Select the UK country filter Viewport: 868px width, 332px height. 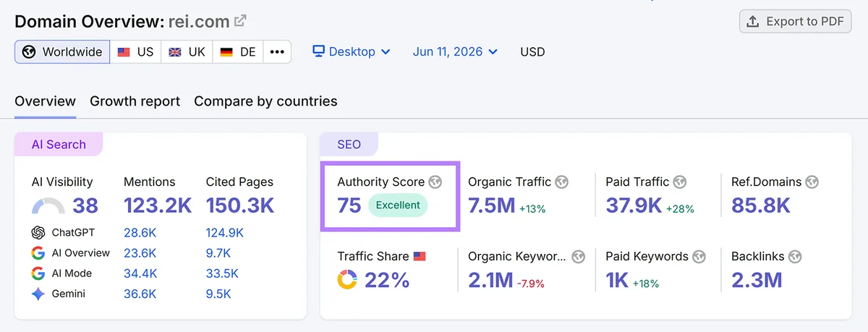click(x=187, y=52)
